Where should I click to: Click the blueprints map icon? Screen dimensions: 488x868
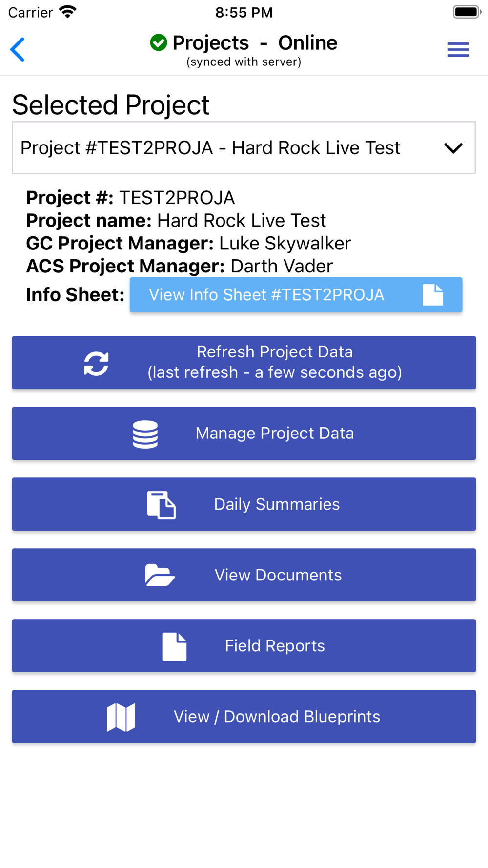[x=121, y=717]
